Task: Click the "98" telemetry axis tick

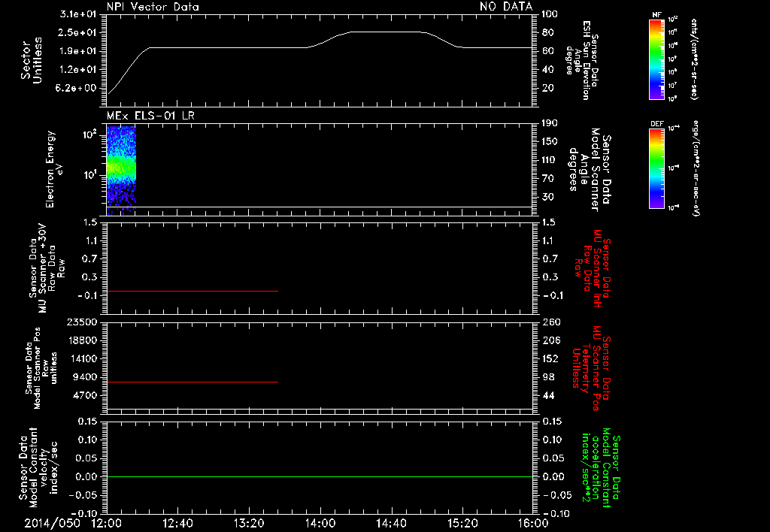Action: coord(548,377)
